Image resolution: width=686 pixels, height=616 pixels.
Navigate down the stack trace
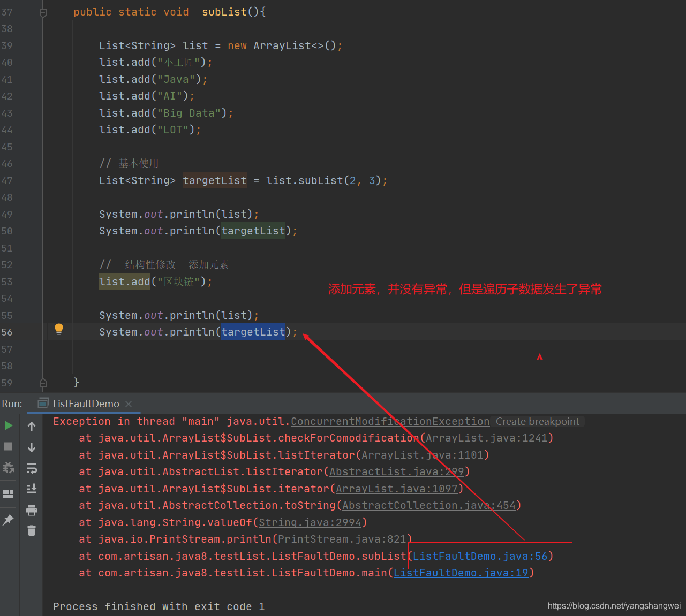pyautogui.click(x=32, y=447)
